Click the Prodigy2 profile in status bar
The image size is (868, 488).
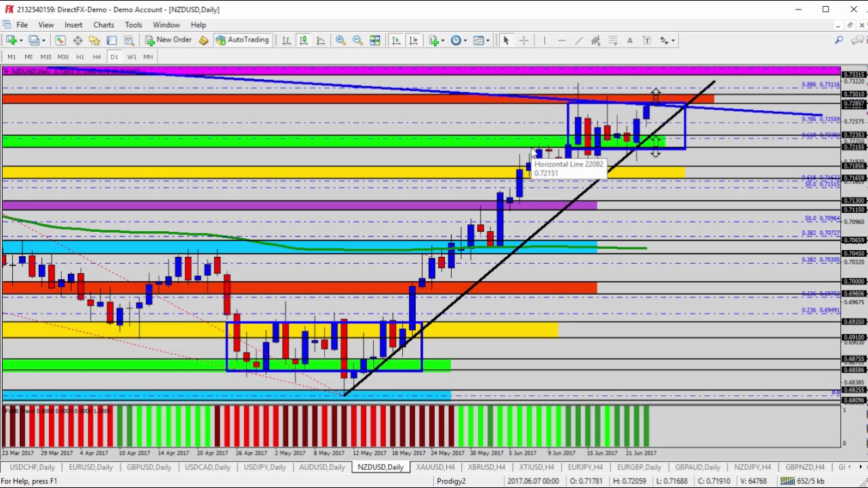451,481
